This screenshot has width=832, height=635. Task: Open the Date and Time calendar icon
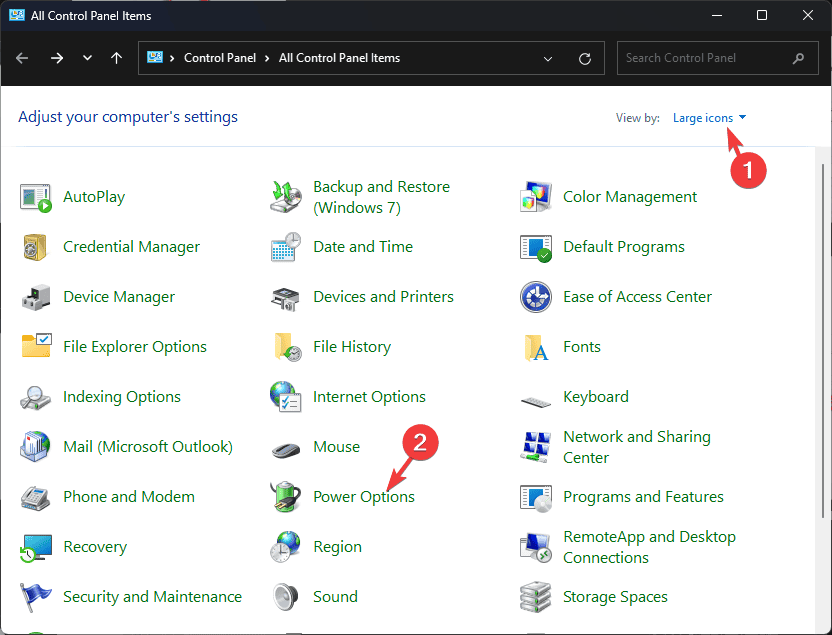tap(285, 247)
